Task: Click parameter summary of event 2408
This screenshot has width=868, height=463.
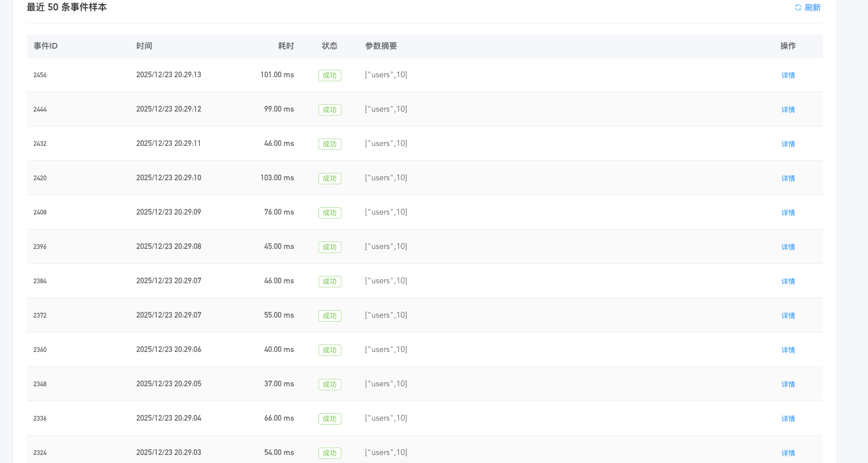Action: 386,212
